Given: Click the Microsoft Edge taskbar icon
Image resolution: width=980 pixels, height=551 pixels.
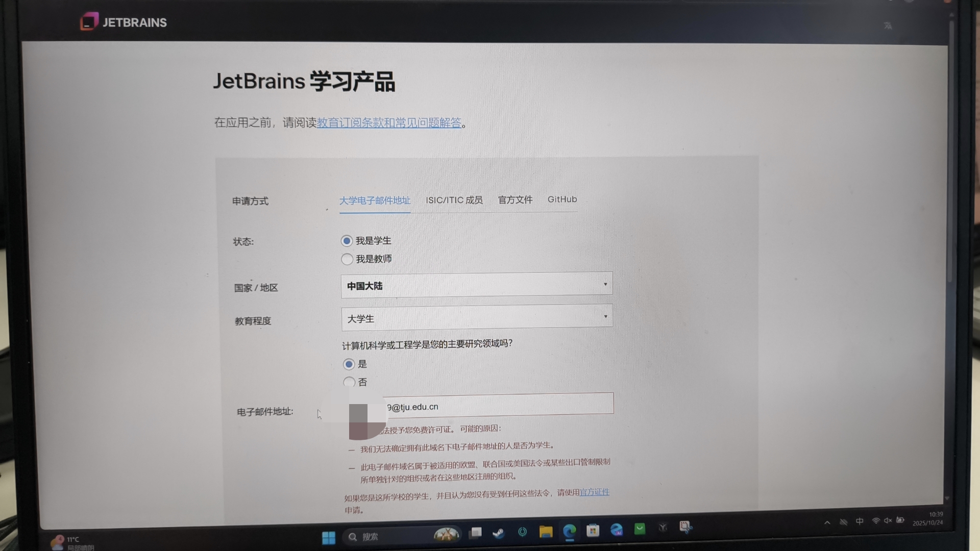Looking at the screenshot, I should click(x=569, y=532).
